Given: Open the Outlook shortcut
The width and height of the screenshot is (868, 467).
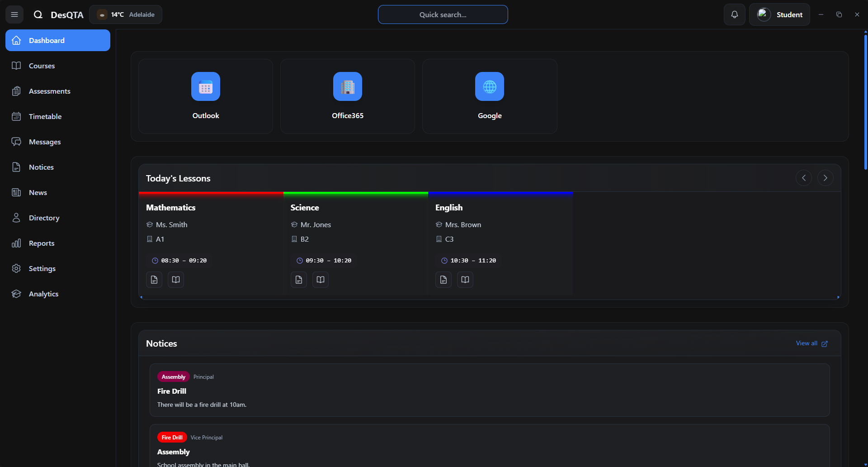Looking at the screenshot, I should tap(205, 96).
